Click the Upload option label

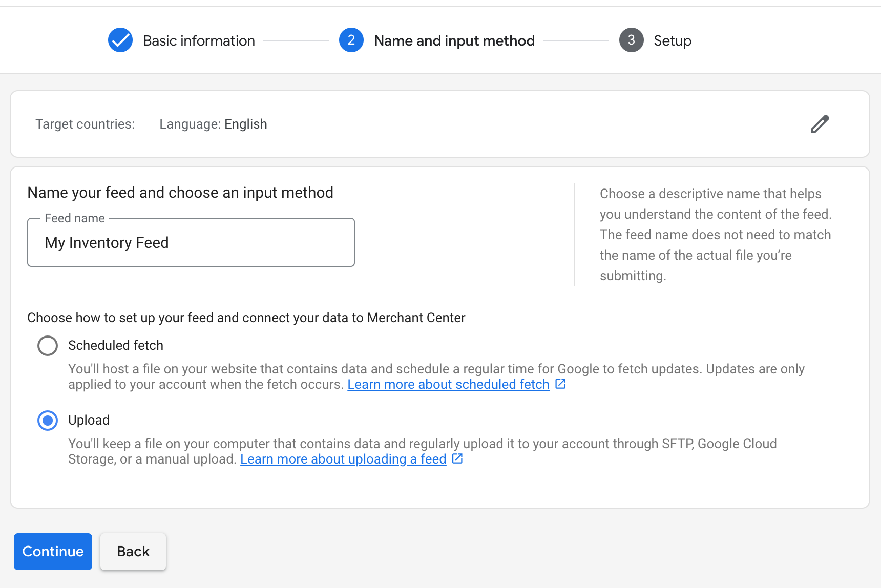coord(89,420)
